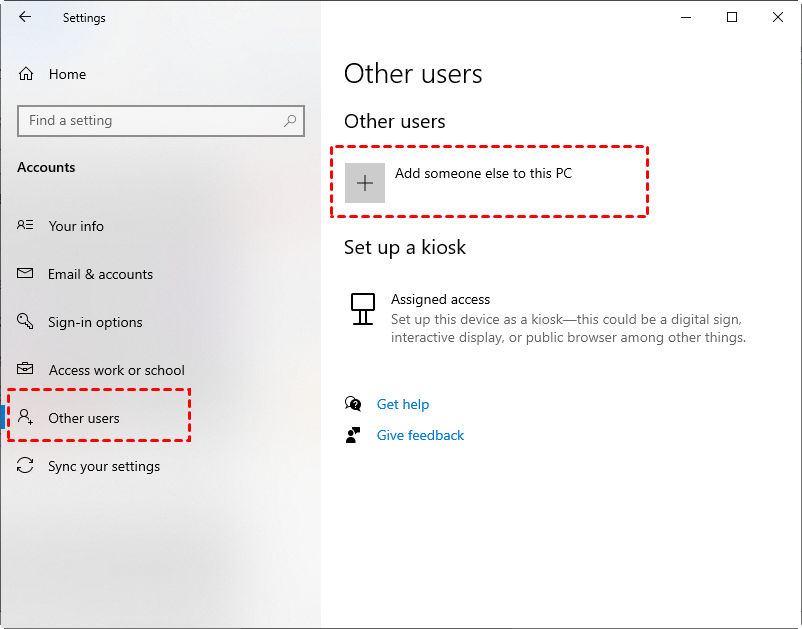802x629 pixels.
Task: Click the Sync your settings icon
Action: pyautogui.click(x=26, y=466)
